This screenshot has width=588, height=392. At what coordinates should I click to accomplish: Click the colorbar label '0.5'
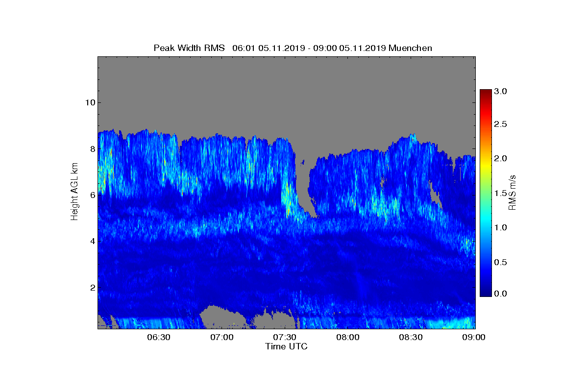[500, 262]
